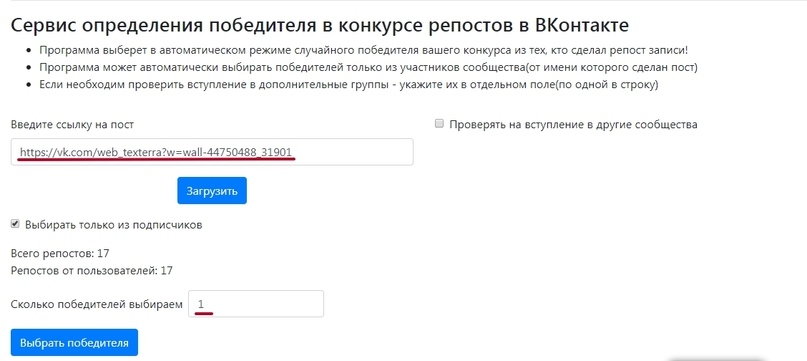
Task: Click the label text Выбирать только из подписчиков
Action: point(113,225)
